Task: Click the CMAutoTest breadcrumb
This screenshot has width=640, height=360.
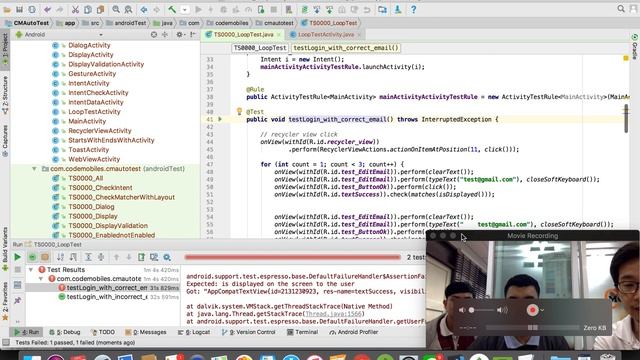Action: [x=27, y=23]
